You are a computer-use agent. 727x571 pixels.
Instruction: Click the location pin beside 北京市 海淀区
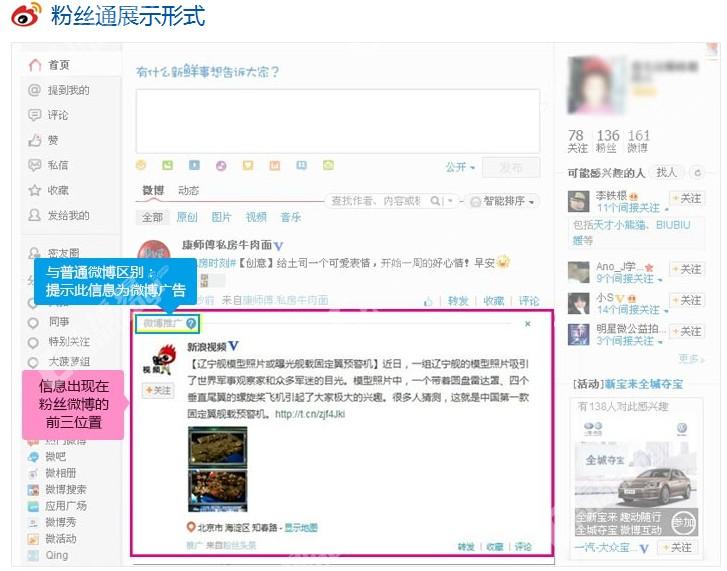click(191, 527)
